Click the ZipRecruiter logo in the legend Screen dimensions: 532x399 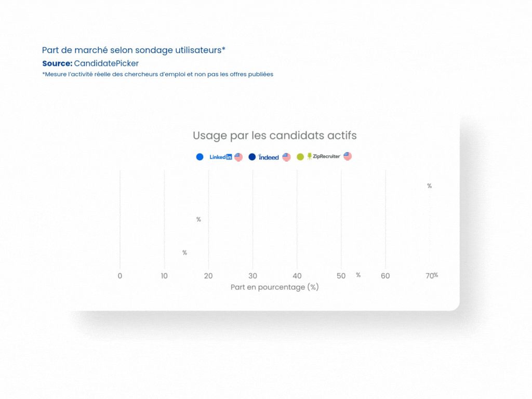click(324, 156)
